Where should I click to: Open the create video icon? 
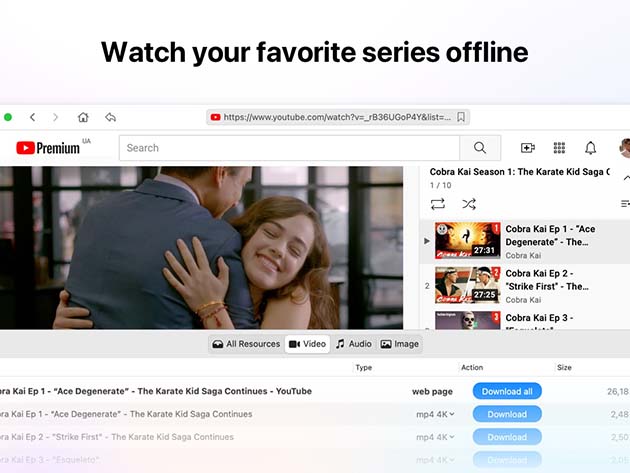528,148
